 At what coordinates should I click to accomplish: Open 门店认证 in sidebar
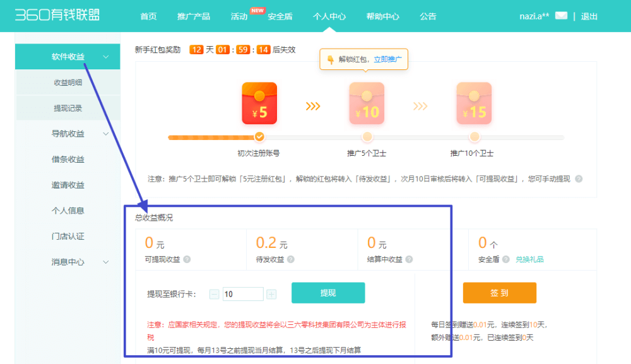tap(68, 237)
